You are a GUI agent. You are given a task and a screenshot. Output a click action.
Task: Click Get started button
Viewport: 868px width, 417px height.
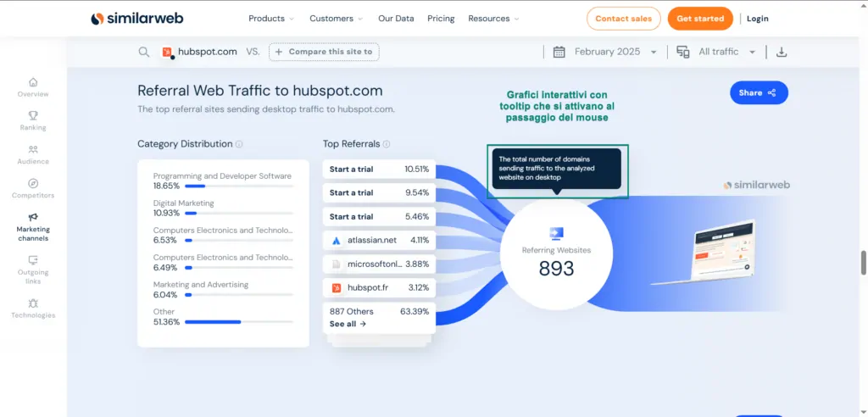(x=700, y=19)
